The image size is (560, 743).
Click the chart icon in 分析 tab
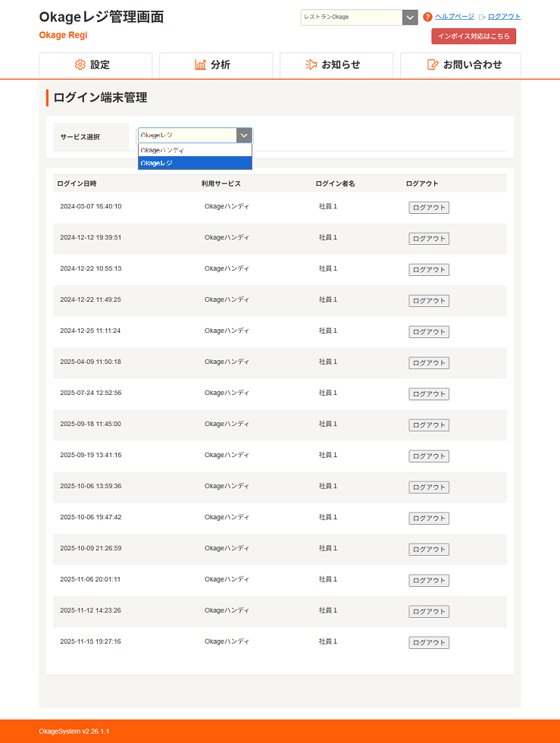point(200,65)
